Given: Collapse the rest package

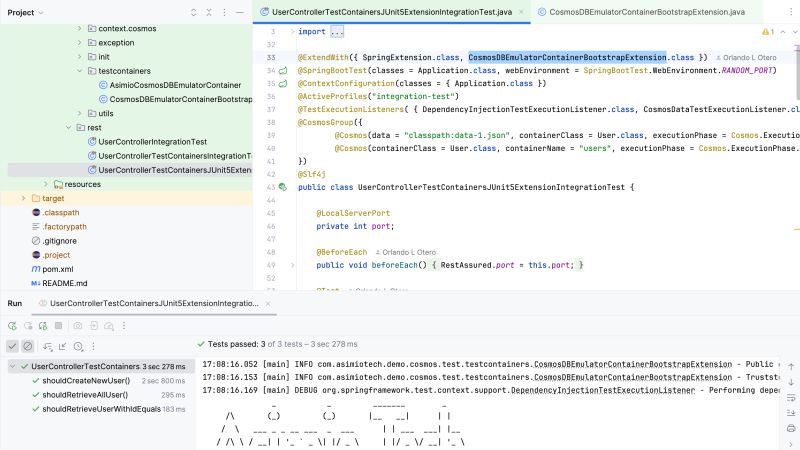Looking at the screenshot, I should point(68,128).
